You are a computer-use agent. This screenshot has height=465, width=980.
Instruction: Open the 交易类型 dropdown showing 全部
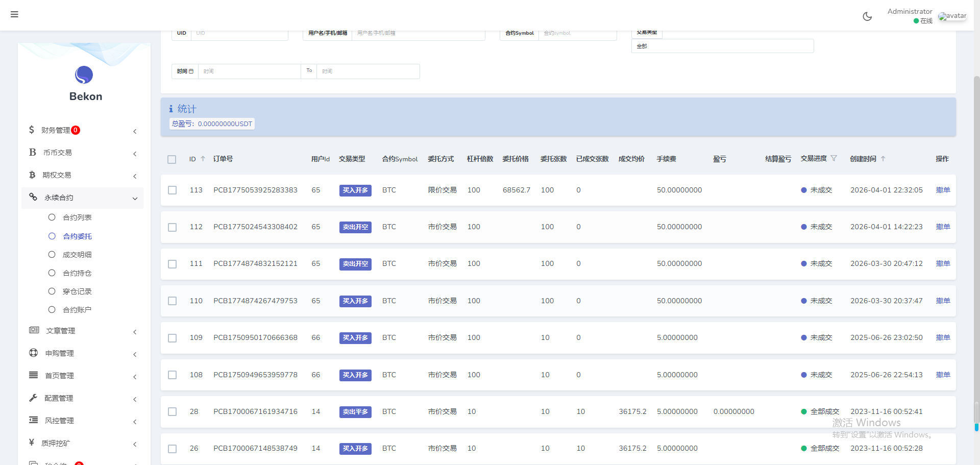(722, 46)
